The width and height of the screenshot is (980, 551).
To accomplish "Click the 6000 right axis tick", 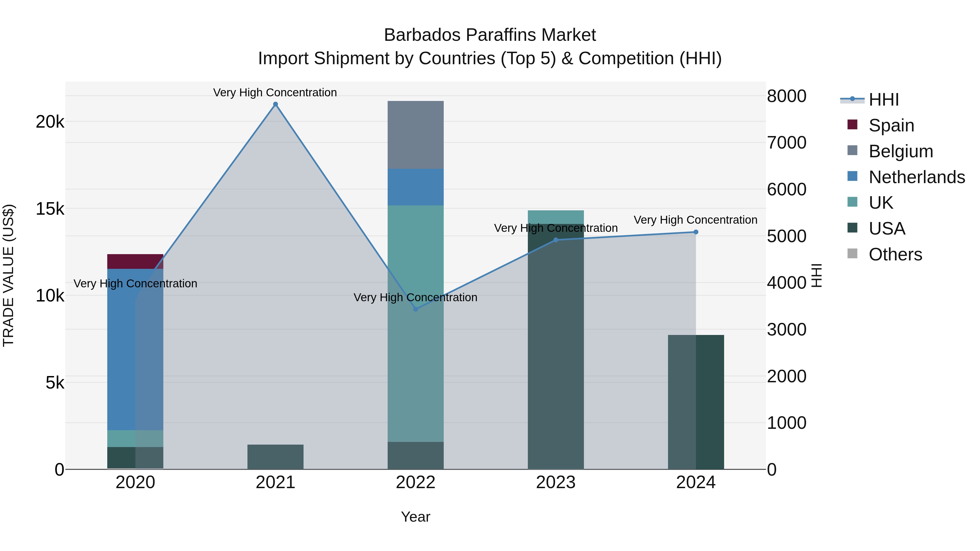I will 787,189.
